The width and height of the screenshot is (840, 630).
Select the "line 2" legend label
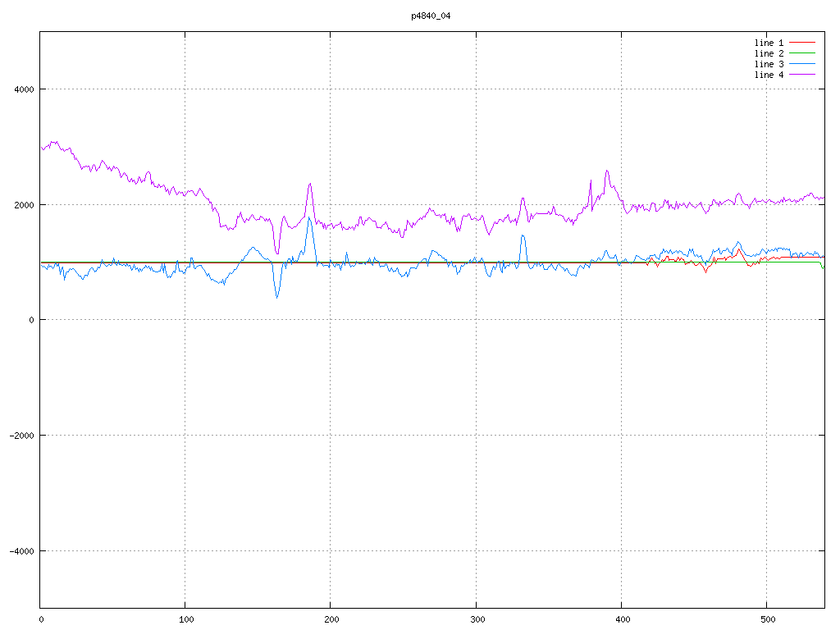[769, 52]
